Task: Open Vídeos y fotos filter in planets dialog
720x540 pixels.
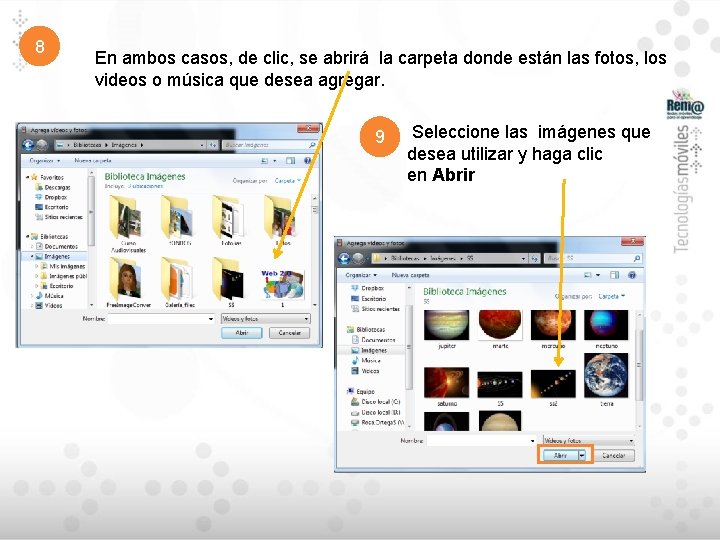Action: pyautogui.click(x=589, y=440)
